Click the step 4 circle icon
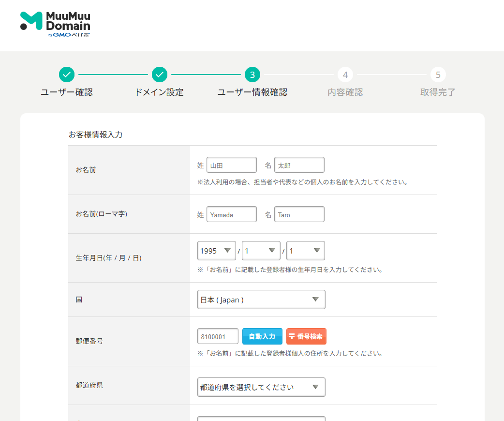 pyautogui.click(x=345, y=75)
